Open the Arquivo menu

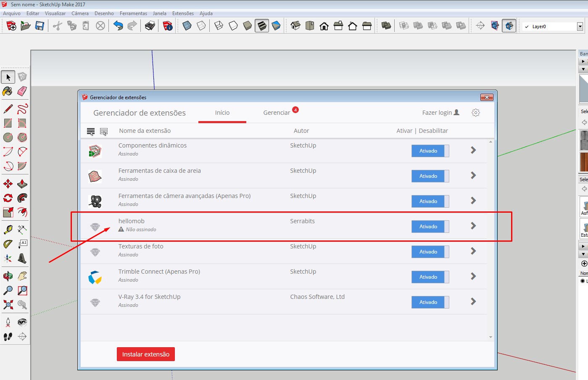(x=12, y=13)
